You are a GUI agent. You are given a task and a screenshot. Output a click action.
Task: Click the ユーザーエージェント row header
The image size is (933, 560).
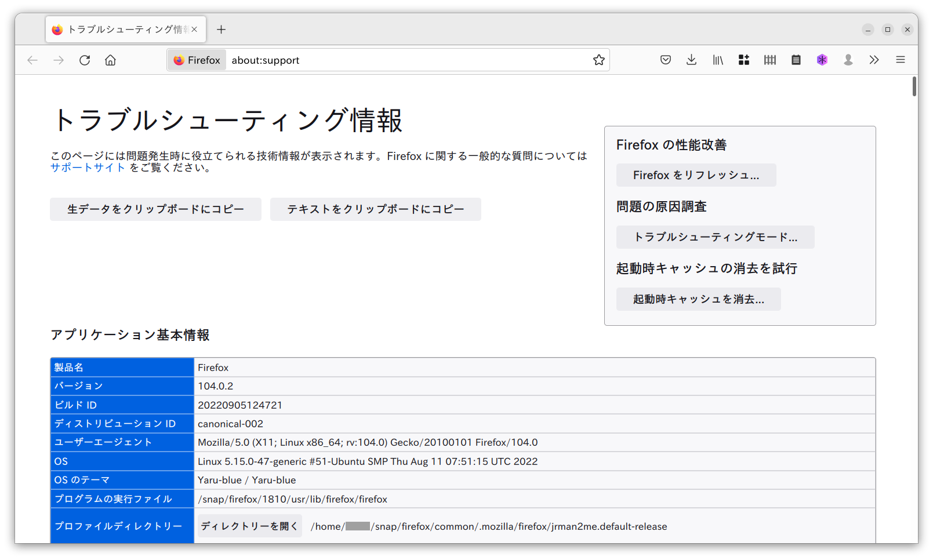(122, 442)
